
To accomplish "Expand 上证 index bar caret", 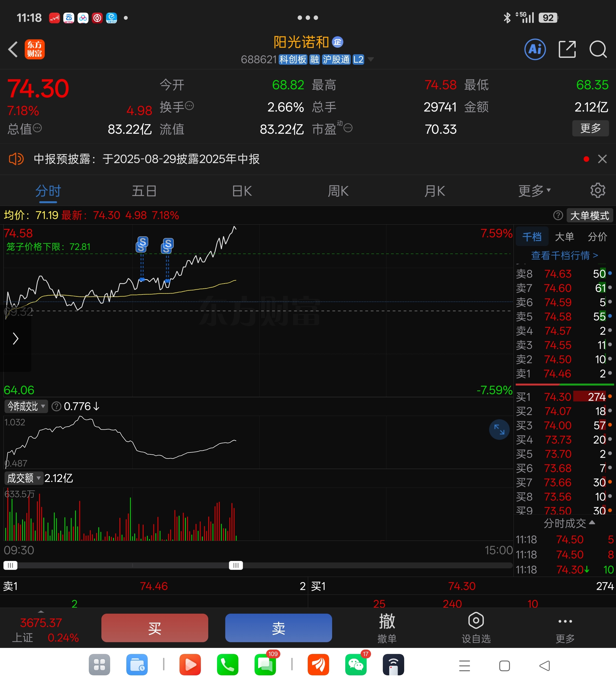I will point(41,611).
